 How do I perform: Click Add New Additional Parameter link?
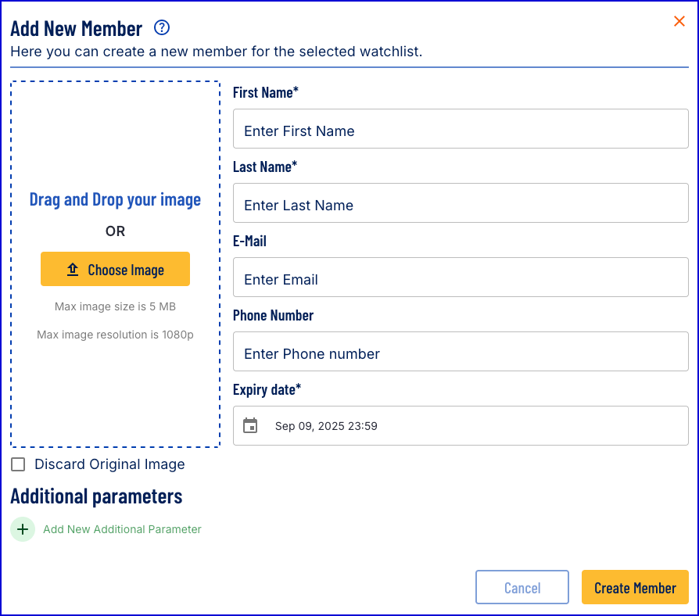[x=122, y=529]
